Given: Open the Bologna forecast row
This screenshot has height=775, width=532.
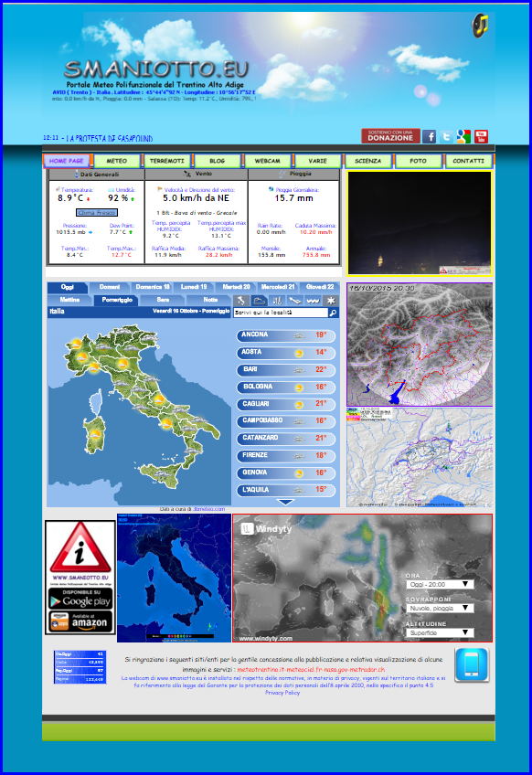Looking at the screenshot, I should (286, 387).
